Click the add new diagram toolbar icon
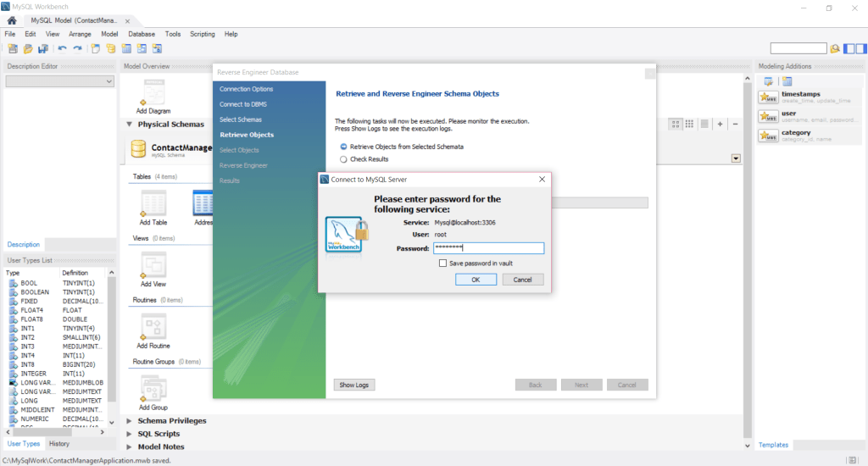Viewport: 868px width, 466px height. tap(96, 49)
